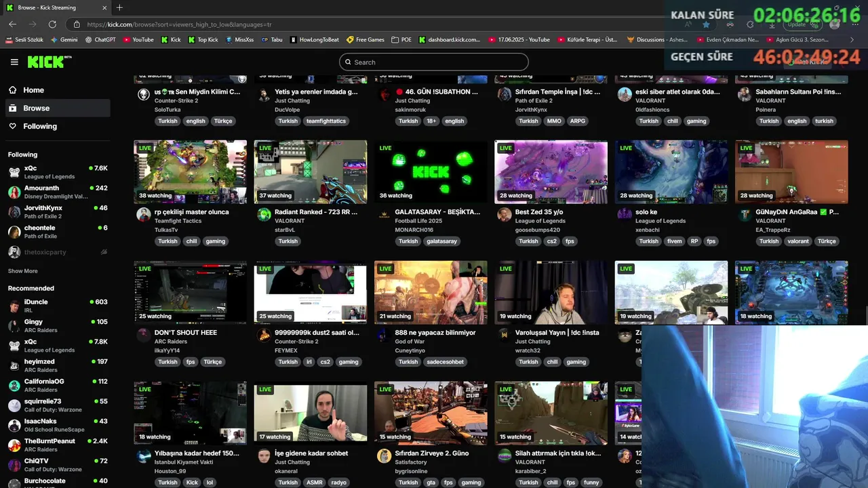Open ChiQTV in Recommended
The height and width of the screenshot is (488, 868).
[x=58, y=465]
